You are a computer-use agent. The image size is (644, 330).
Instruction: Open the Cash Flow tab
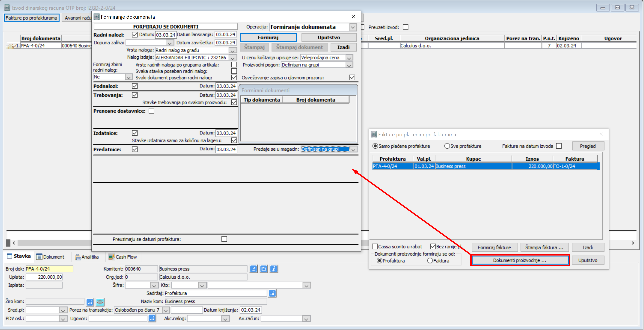[123, 257]
